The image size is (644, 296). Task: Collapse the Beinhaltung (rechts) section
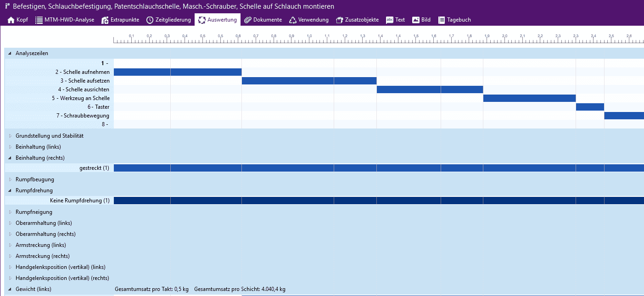point(10,158)
